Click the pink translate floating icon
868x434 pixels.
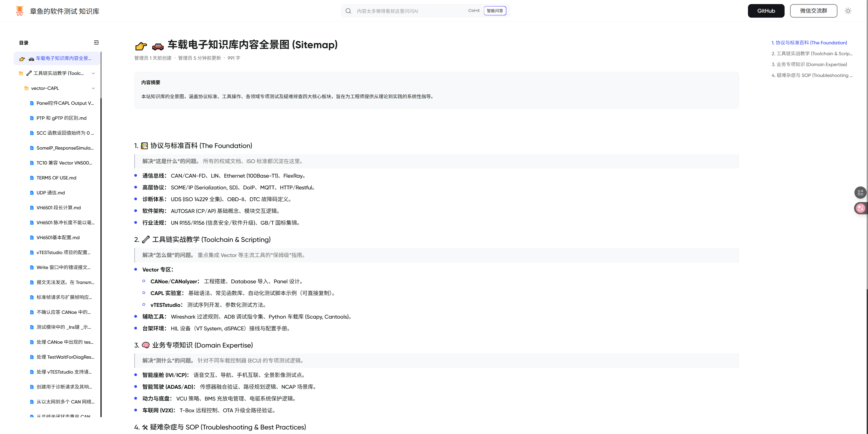point(860,208)
